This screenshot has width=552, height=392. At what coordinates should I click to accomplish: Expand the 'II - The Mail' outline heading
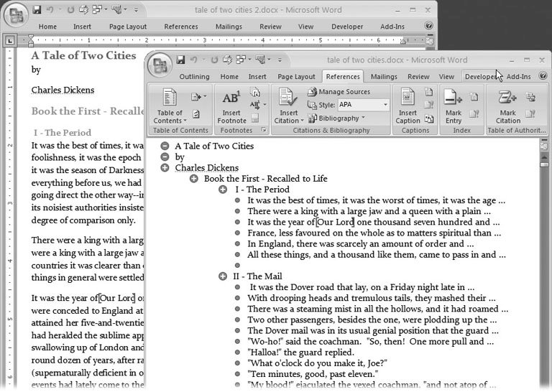coord(222,276)
